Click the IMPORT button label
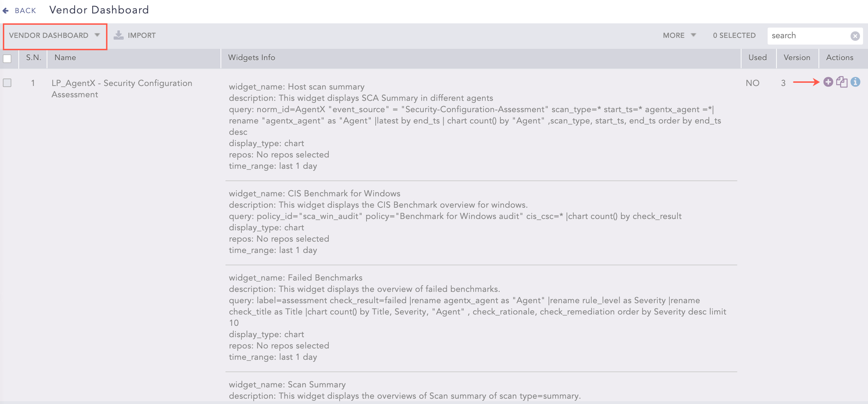This screenshot has width=868, height=404. tap(142, 35)
